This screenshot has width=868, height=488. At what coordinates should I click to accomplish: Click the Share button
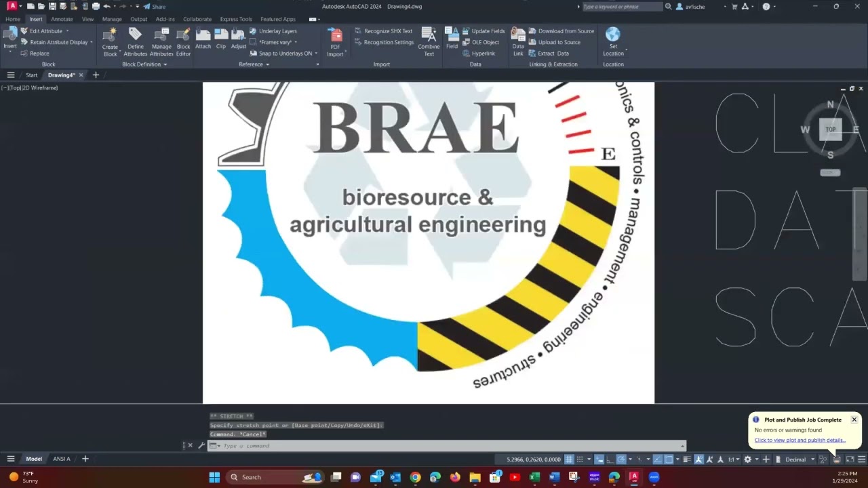pos(155,6)
